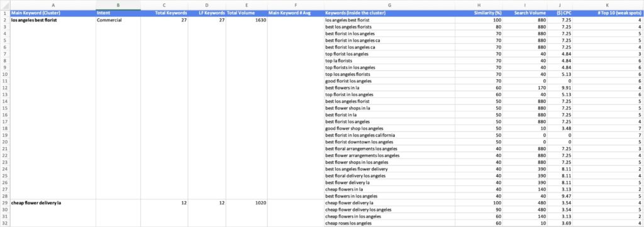Select column J header letter
The image size is (644, 227).
pos(559,5)
